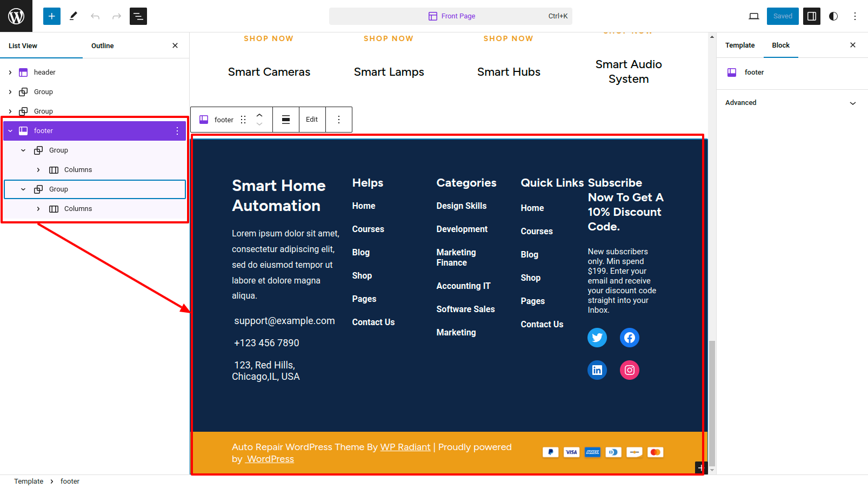Click the Twitter social icon
Viewport: 868px width, 488px height.
[597, 338]
